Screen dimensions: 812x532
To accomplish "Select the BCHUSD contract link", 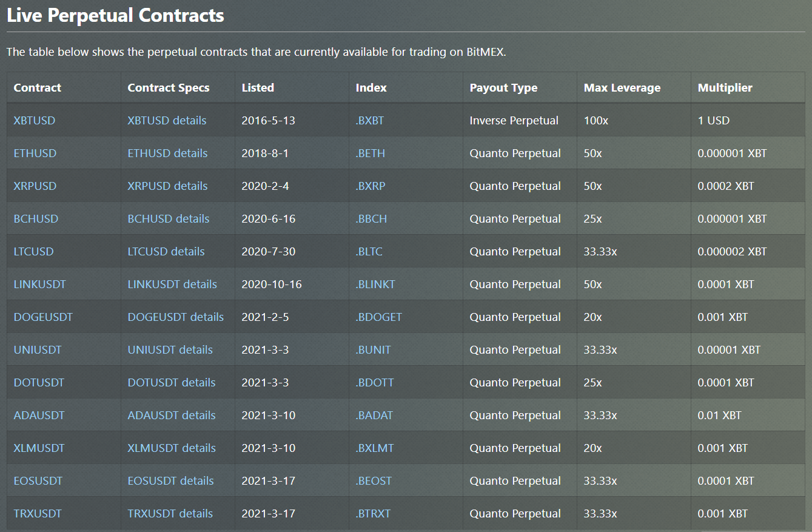I will pyautogui.click(x=36, y=218).
